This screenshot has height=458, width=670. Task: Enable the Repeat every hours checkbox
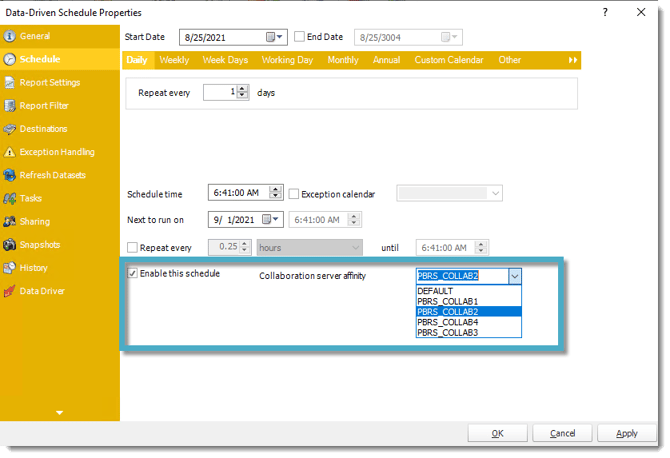coord(132,247)
